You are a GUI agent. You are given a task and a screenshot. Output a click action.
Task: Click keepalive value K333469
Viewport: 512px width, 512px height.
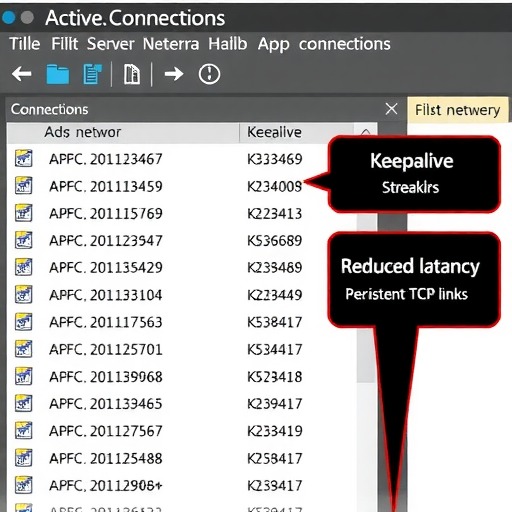pos(275,159)
